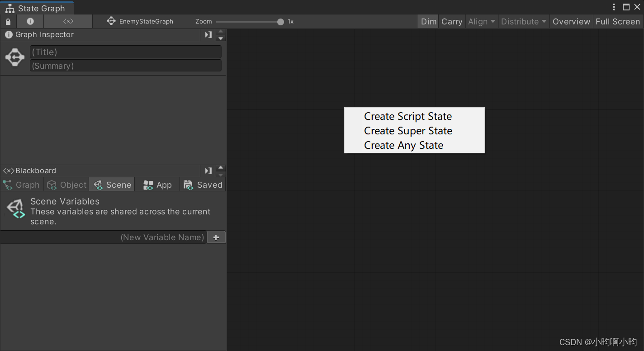
Task: Click the EnemyStateGraph graph icon
Action: 111,21
